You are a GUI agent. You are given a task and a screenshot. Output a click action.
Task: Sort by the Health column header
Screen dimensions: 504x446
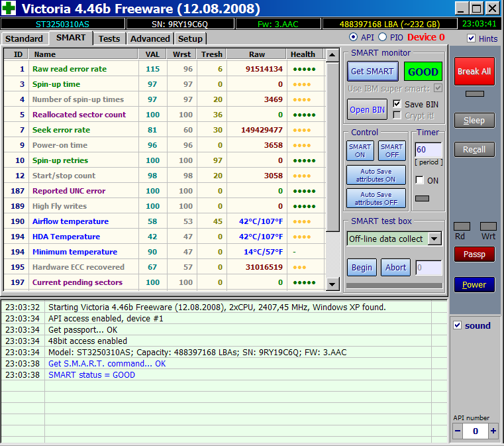pos(303,54)
